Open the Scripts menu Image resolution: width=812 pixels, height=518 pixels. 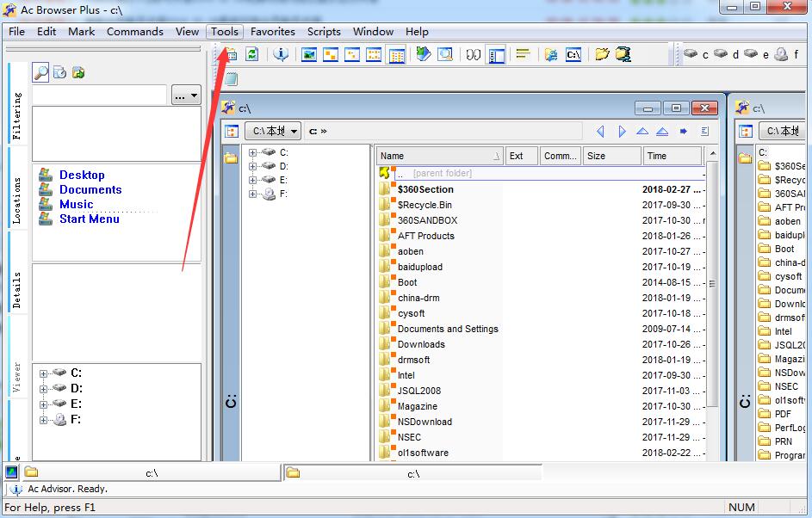tap(324, 32)
